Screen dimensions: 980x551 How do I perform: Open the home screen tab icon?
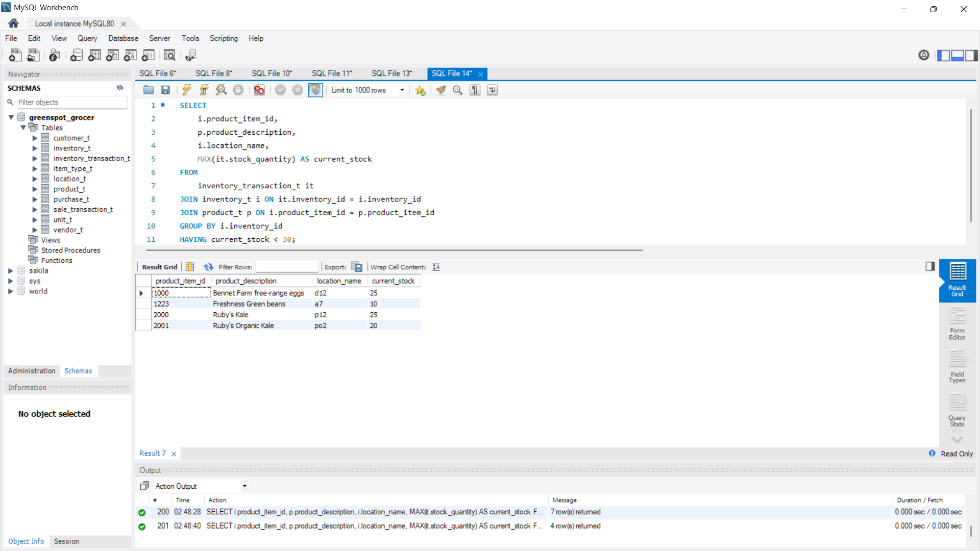[x=13, y=23]
